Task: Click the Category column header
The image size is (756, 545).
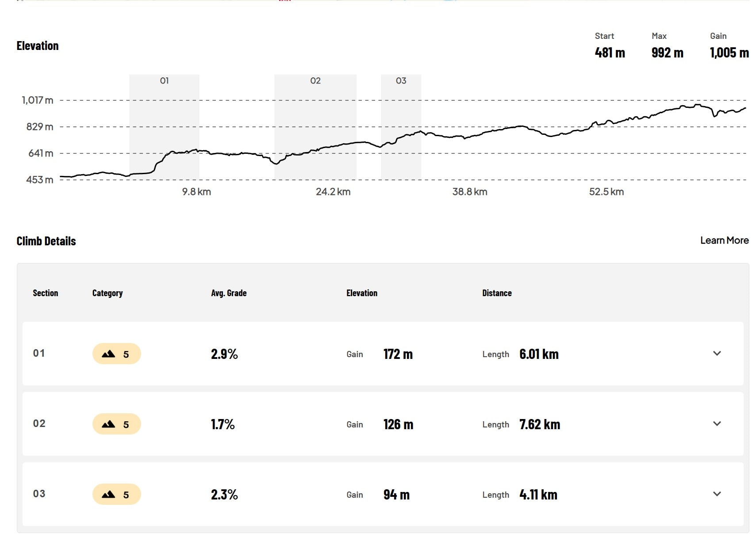Action: pos(107,293)
